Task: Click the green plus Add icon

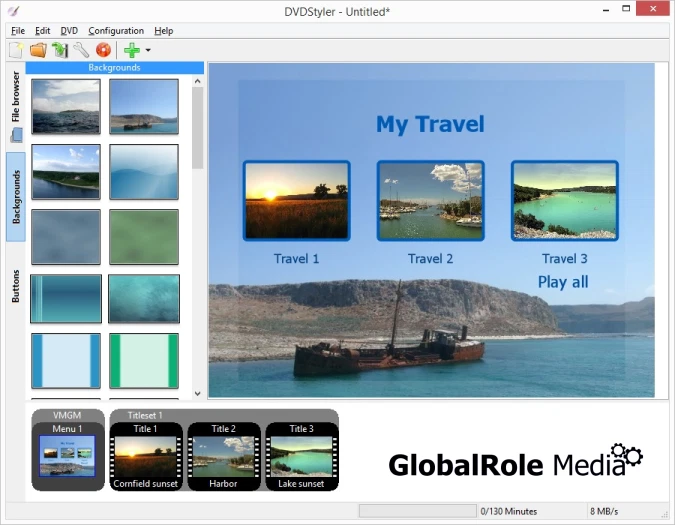Action: pos(131,49)
